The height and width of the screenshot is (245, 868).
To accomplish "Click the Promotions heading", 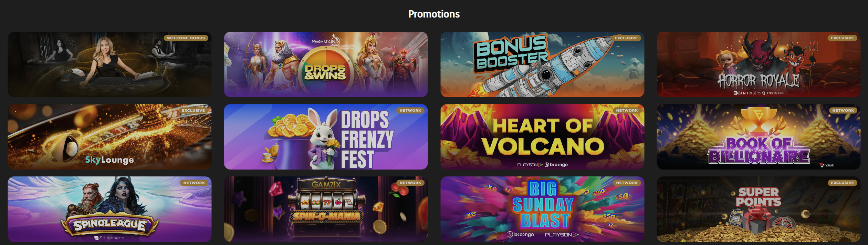I will (x=434, y=14).
